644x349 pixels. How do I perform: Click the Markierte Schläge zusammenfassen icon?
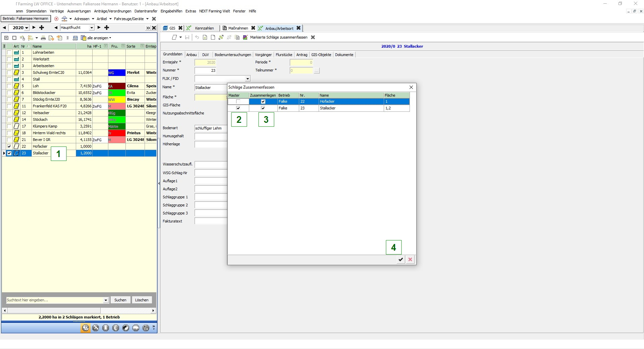click(x=245, y=37)
